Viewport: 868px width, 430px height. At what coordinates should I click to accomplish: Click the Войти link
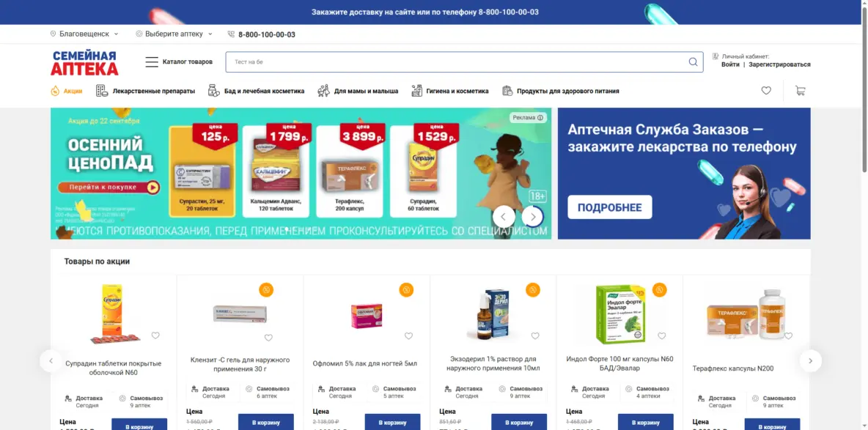(730, 64)
